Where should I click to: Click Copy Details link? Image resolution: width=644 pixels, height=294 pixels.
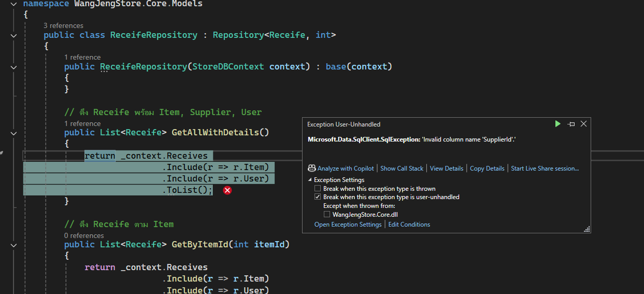coord(487,169)
